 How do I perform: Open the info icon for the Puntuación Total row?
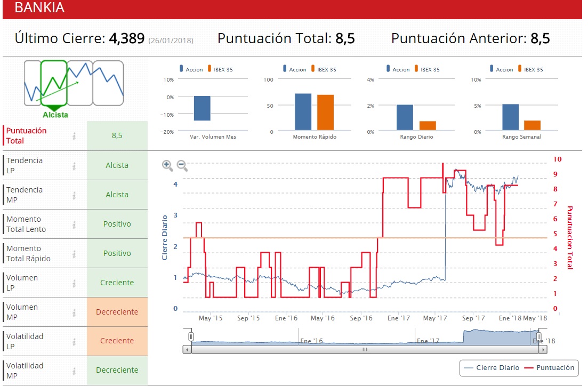pyautogui.click(x=74, y=136)
